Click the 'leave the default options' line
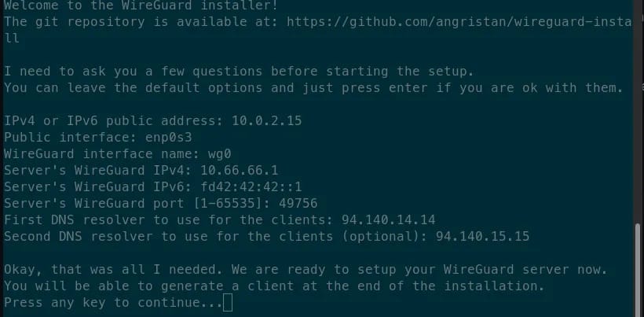This screenshot has height=317, width=644. pos(314,88)
